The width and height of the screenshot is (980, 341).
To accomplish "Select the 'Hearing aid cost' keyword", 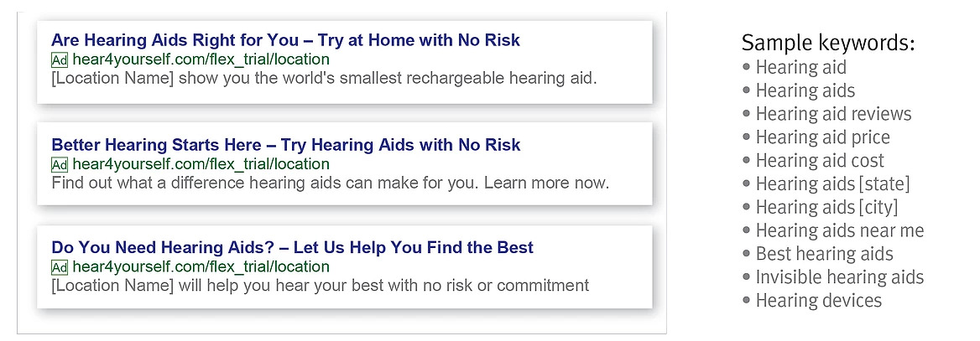I will 820,161.
